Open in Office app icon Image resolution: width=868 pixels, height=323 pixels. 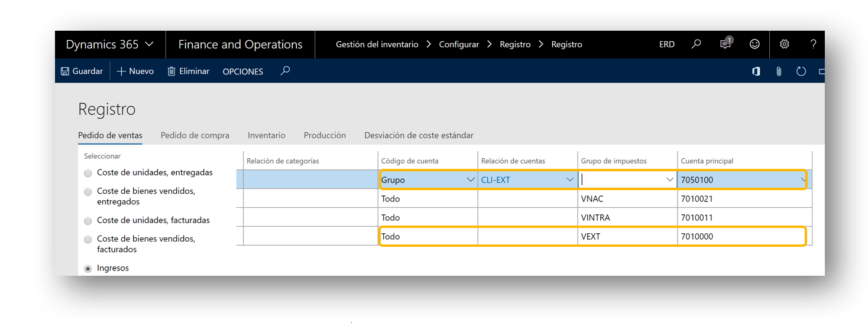pyautogui.click(x=756, y=71)
